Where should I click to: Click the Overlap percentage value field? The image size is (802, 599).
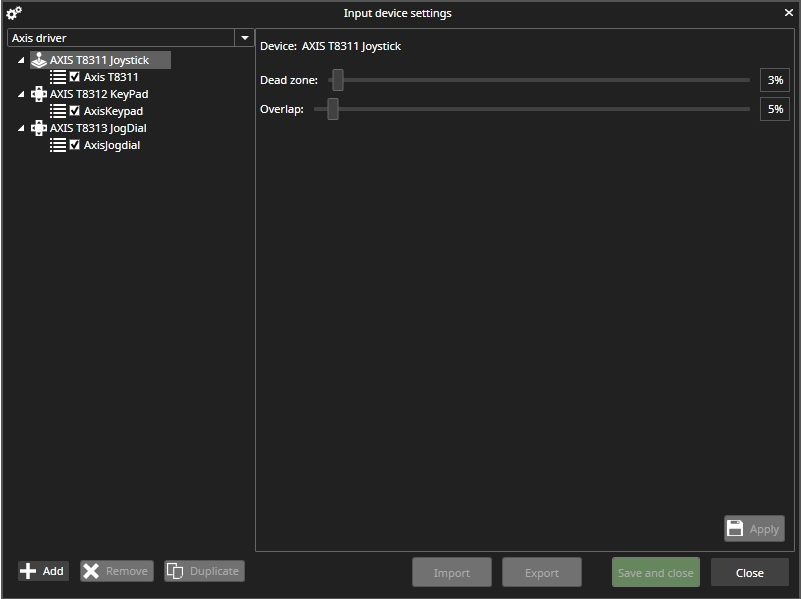click(x=774, y=109)
